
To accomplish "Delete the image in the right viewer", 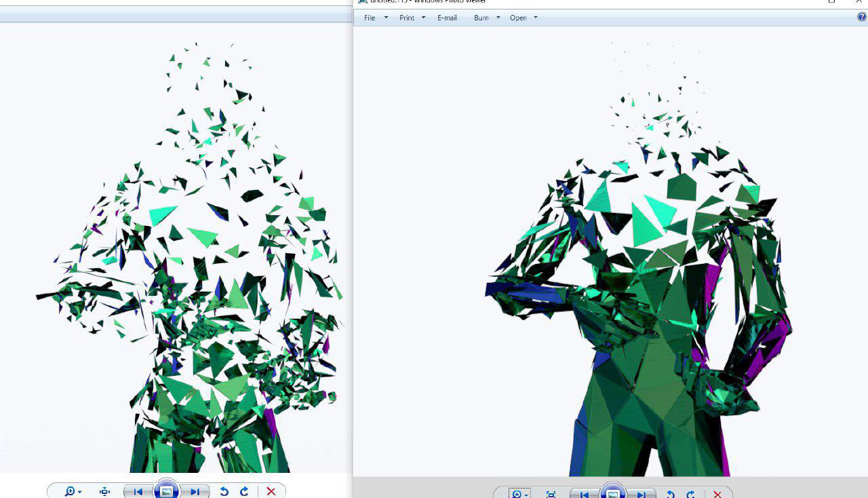I will click(x=717, y=494).
